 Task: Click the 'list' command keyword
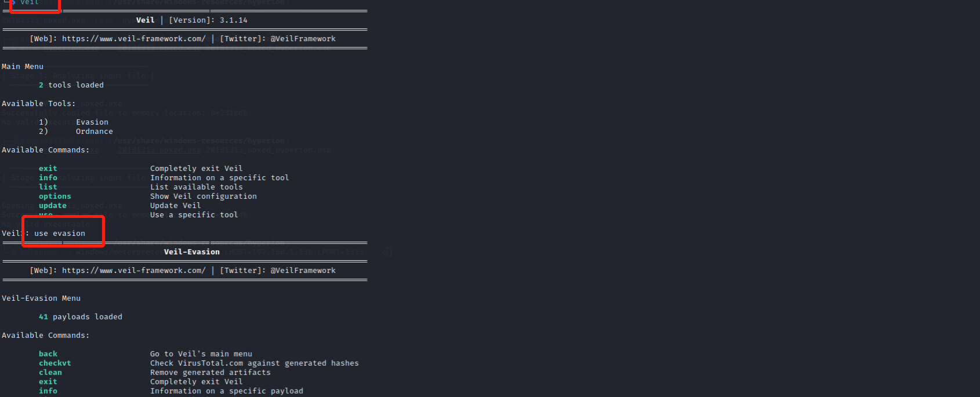48,187
